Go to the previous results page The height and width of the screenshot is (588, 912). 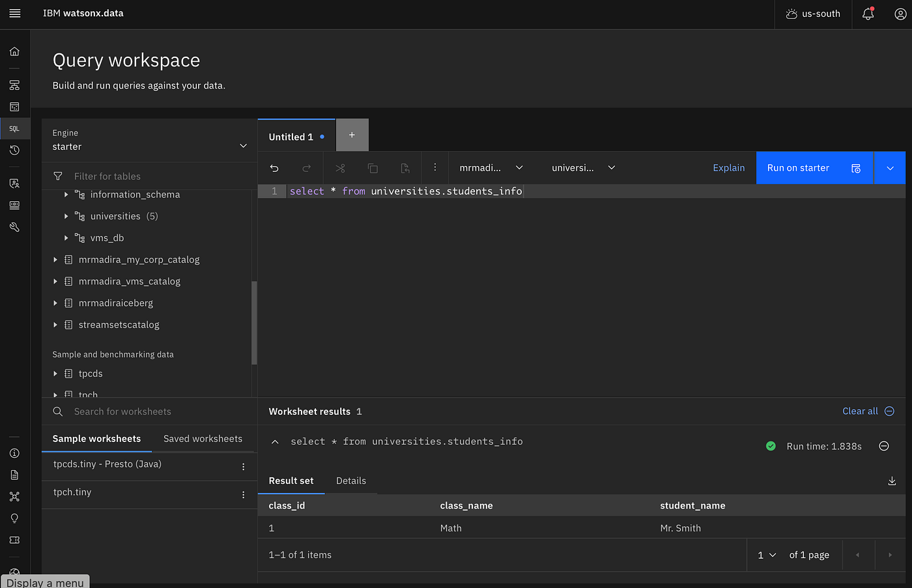[857, 555]
